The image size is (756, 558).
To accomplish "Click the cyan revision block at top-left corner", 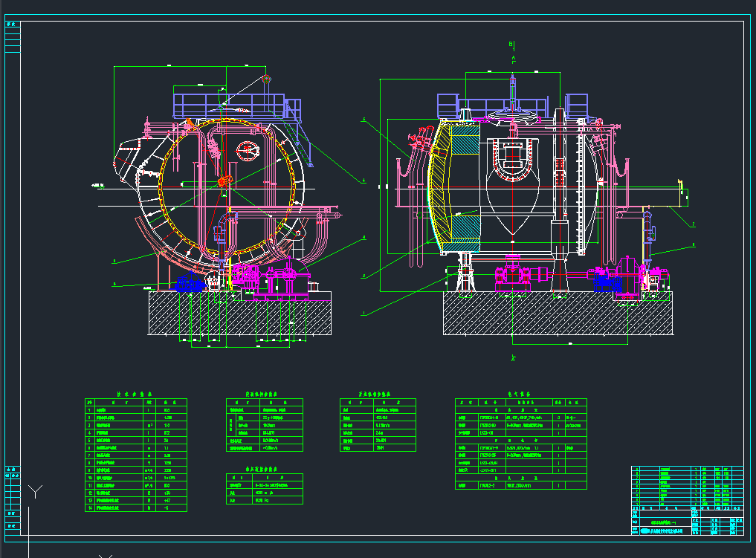I will pos(13,39).
